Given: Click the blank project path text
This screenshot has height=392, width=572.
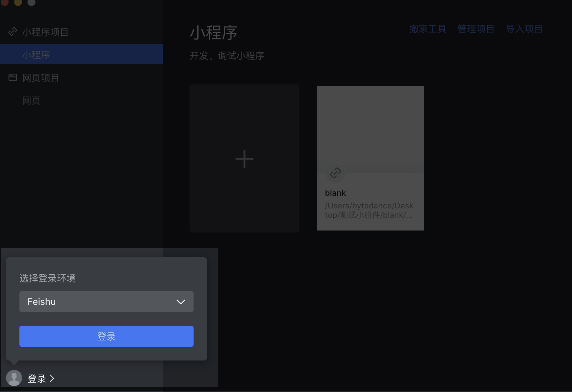Looking at the screenshot, I should tap(369, 210).
